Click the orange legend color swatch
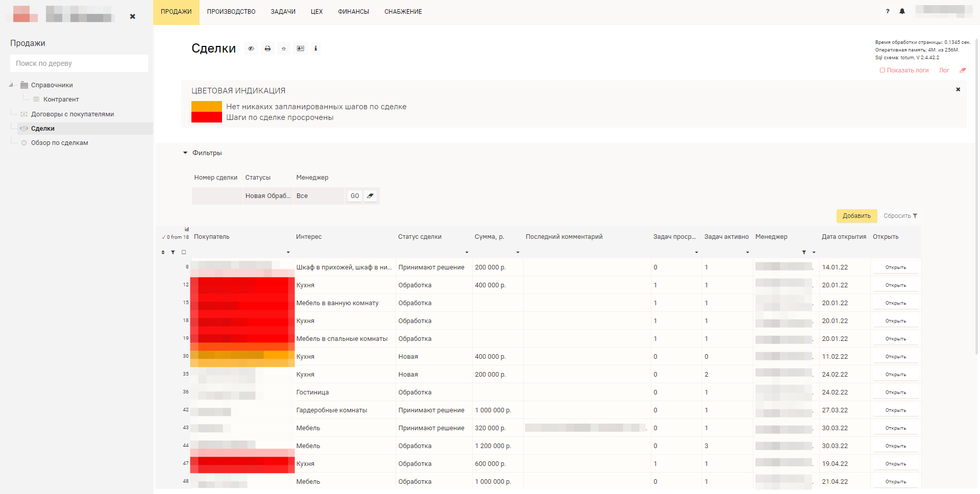Viewport: 980px width, 494px height. click(x=207, y=106)
